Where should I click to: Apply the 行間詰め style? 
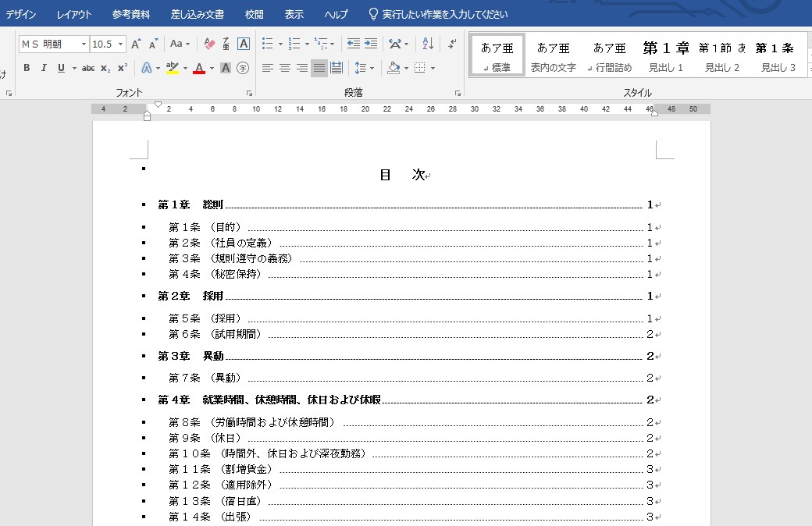tap(610, 55)
